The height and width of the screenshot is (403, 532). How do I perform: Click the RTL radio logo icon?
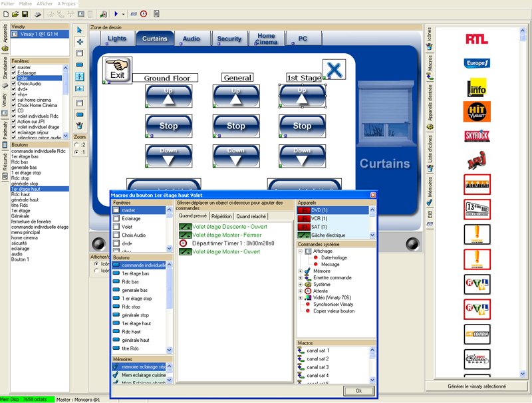pyautogui.click(x=476, y=39)
